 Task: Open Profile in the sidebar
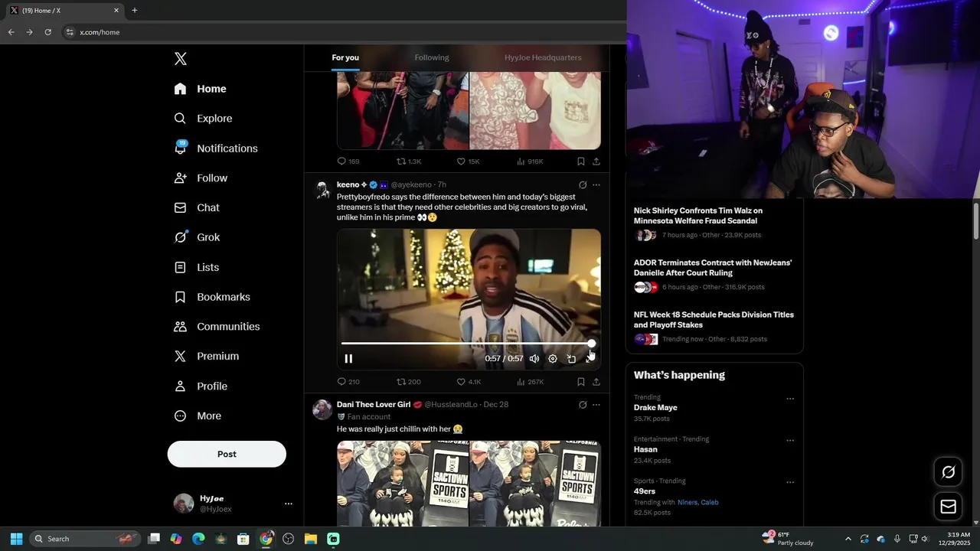201,386
